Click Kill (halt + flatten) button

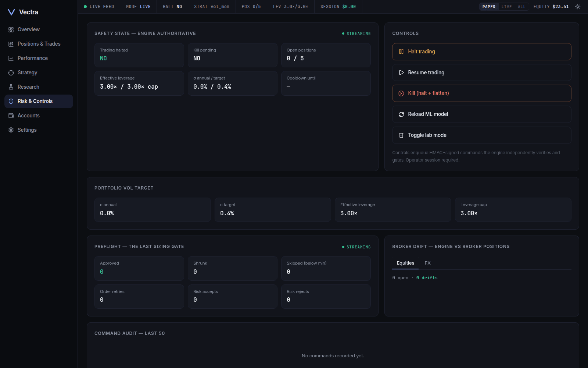[x=482, y=93]
